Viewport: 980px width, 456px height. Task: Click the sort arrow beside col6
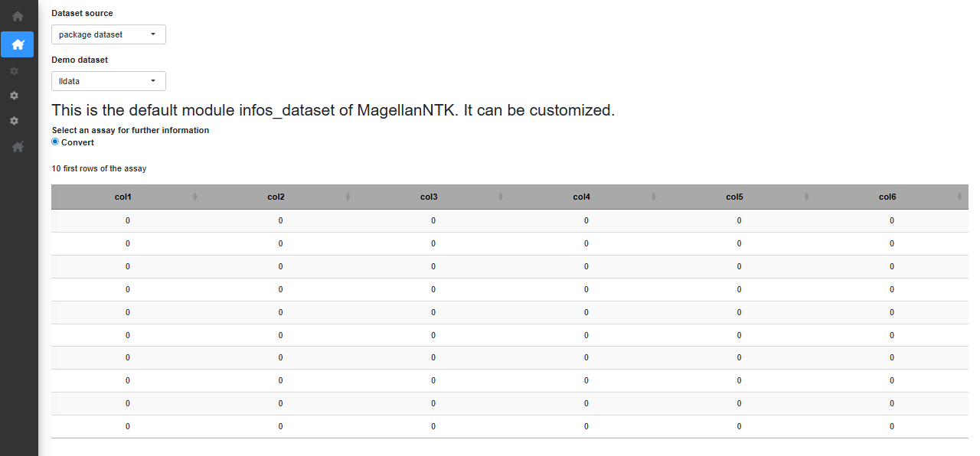[x=959, y=197]
